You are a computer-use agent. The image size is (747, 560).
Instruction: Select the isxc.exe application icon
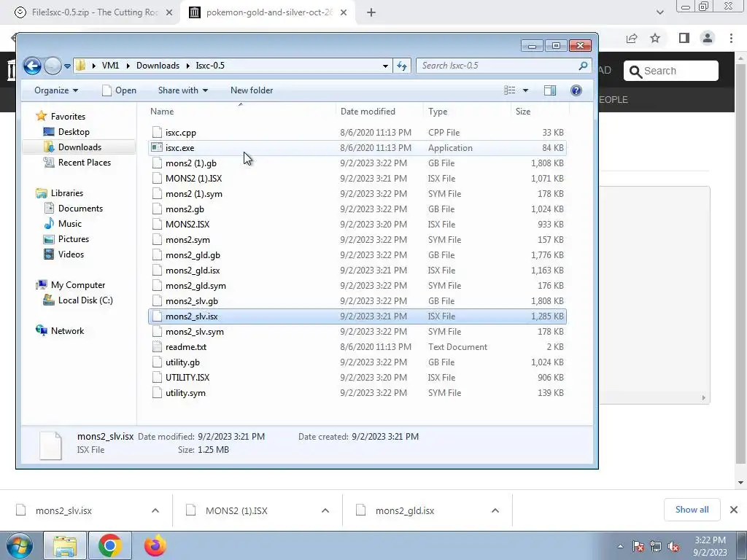click(x=157, y=147)
